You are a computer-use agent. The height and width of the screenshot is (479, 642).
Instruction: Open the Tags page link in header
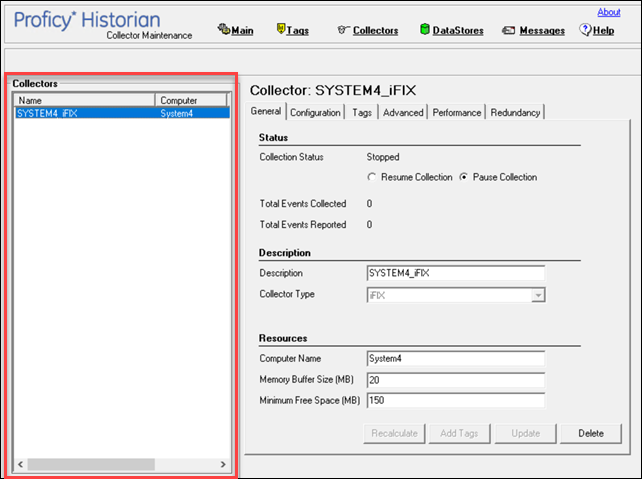click(x=298, y=31)
